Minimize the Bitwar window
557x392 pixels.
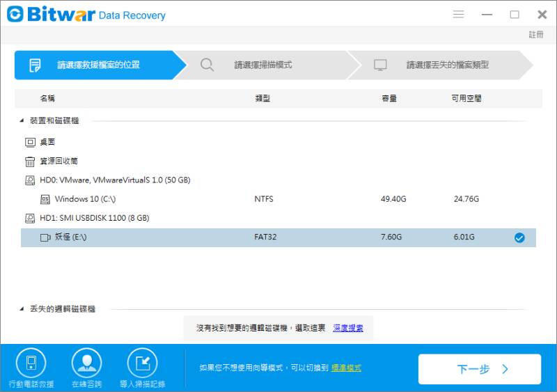[487, 15]
